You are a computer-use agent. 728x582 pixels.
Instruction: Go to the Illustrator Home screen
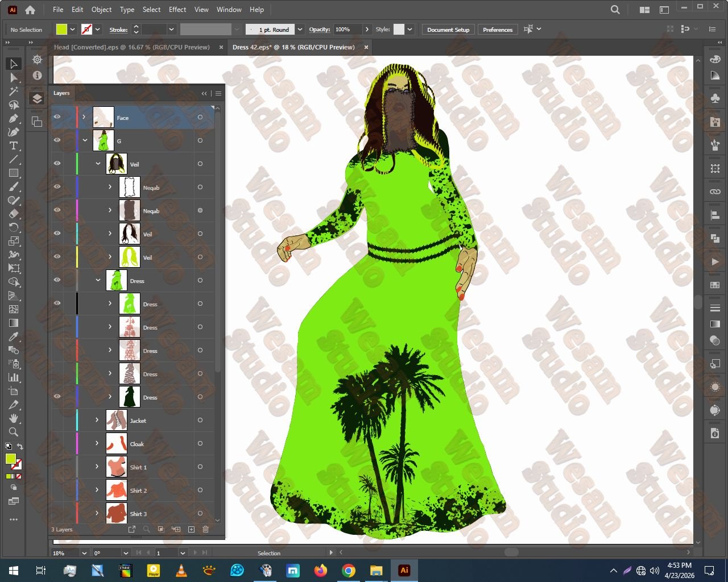point(30,10)
